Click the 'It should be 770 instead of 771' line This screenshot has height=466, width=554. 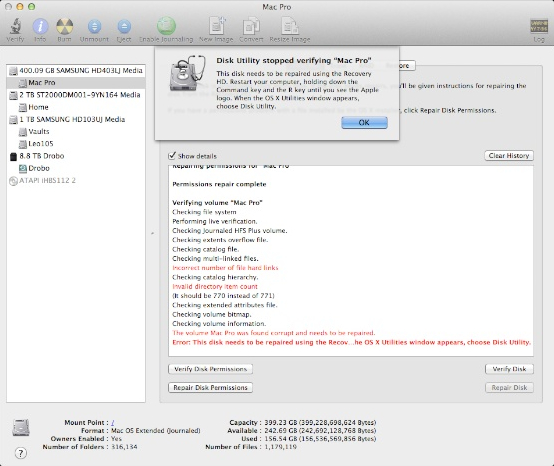pos(223,296)
